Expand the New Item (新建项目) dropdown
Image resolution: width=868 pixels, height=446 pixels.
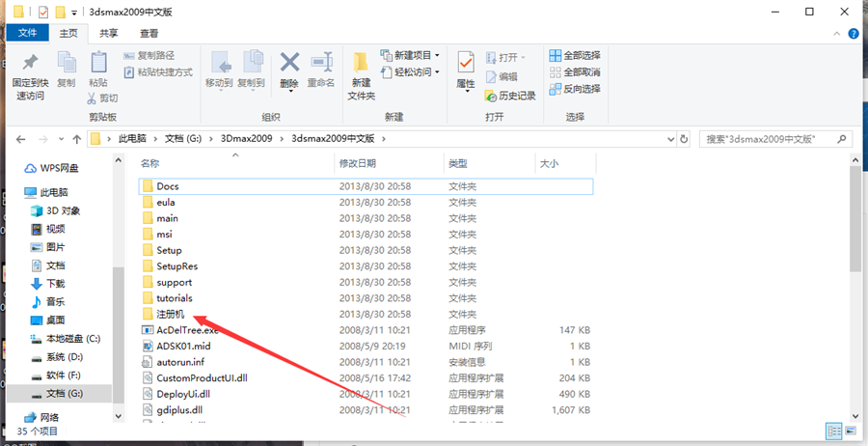pos(437,55)
